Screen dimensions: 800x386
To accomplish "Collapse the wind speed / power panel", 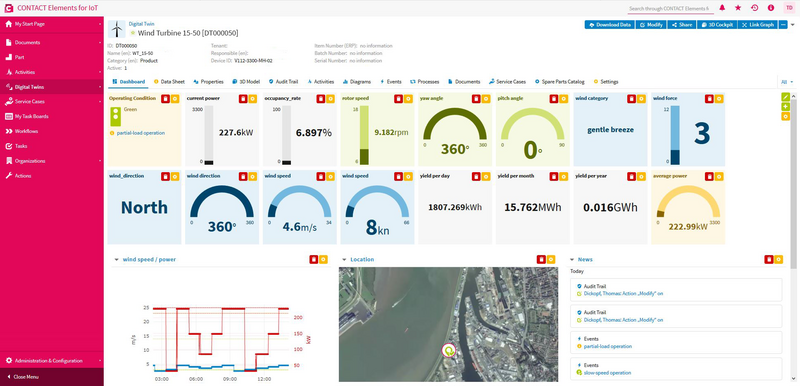I will click(116, 260).
